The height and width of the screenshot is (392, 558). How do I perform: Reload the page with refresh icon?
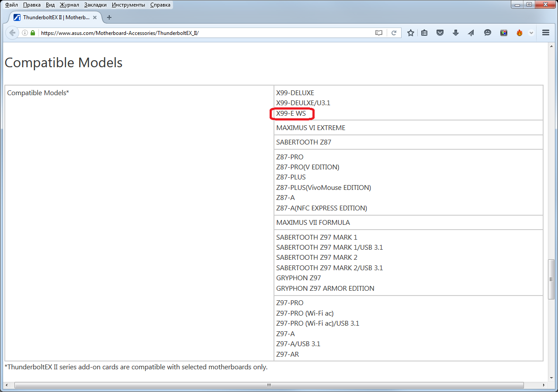394,33
